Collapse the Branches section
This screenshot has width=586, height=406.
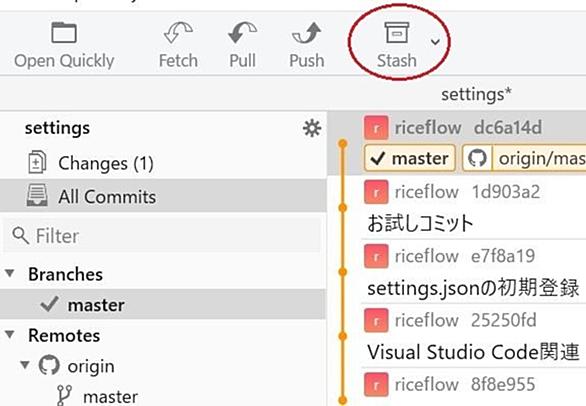point(10,273)
